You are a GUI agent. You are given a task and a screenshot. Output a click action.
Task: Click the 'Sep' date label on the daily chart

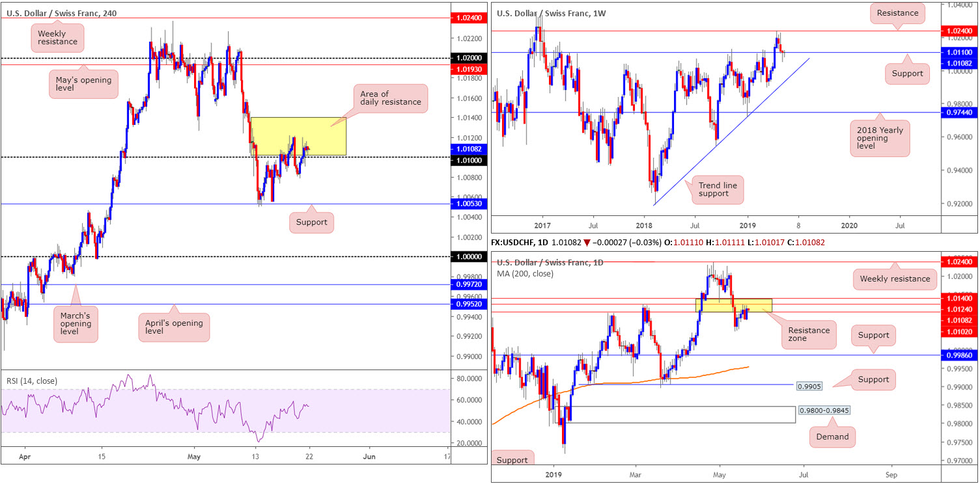890,476
